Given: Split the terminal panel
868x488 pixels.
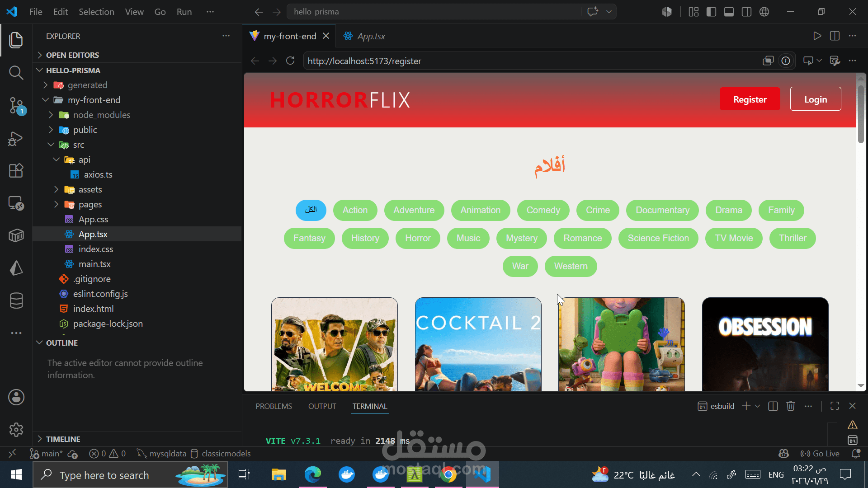Looking at the screenshot, I should [x=773, y=406].
